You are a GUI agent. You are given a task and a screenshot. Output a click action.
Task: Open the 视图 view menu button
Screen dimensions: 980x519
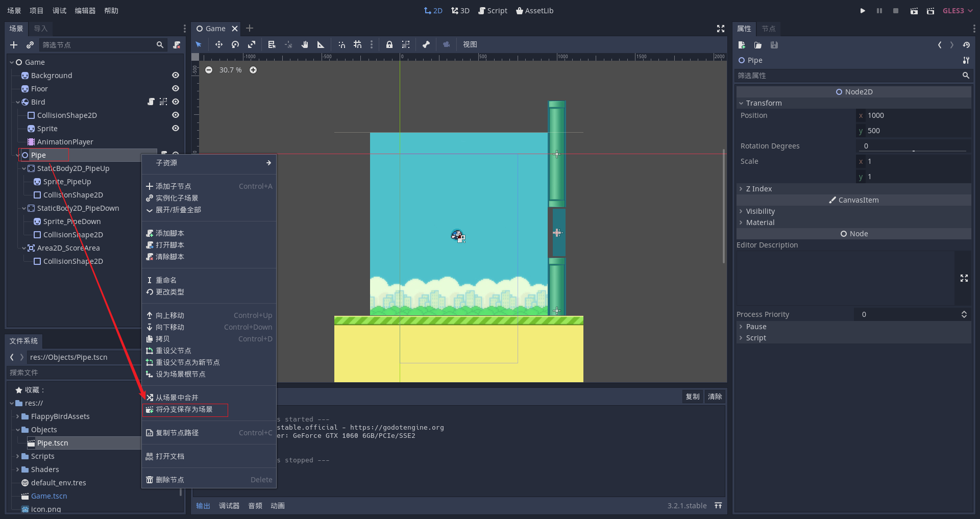point(470,44)
